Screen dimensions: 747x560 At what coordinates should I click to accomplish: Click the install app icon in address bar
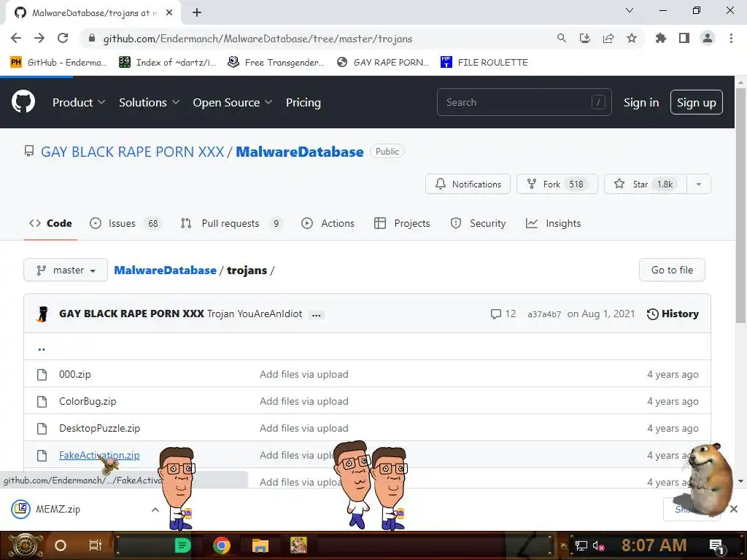[x=585, y=38]
